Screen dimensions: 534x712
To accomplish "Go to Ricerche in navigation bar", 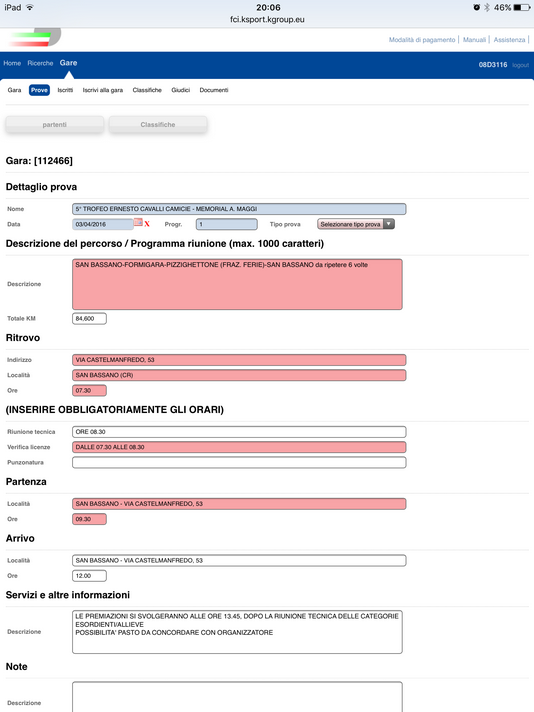I will 40,63.
